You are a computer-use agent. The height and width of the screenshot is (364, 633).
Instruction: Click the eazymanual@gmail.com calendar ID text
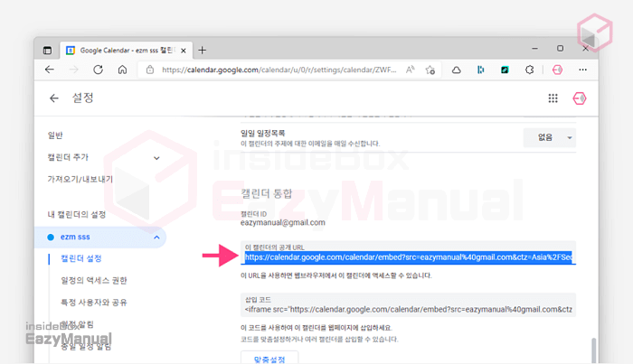point(282,222)
